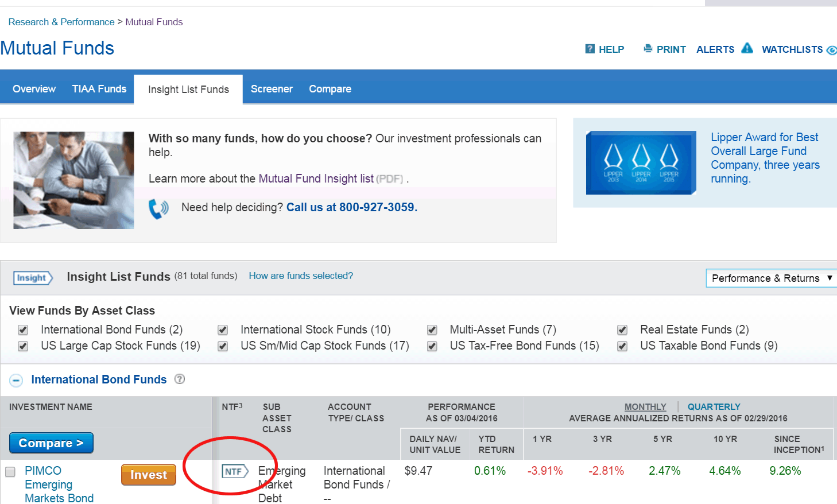
Task: Click the 10 YR column header
Action: (x=725, y=439)
